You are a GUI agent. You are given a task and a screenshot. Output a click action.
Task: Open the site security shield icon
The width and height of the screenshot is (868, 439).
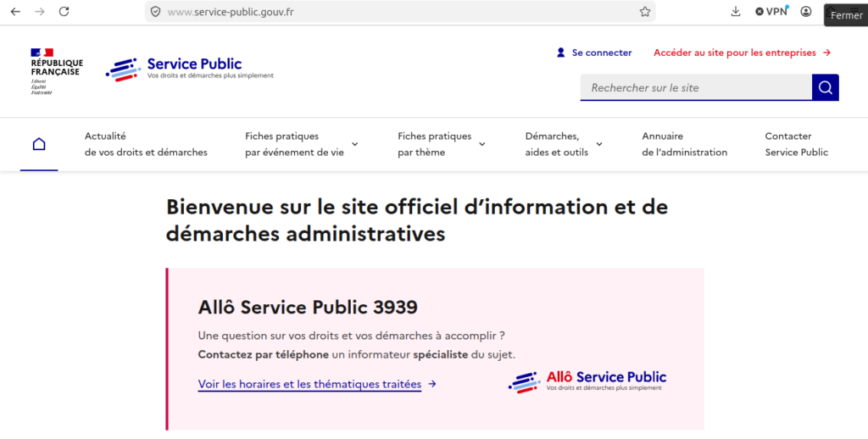[156, 12]
